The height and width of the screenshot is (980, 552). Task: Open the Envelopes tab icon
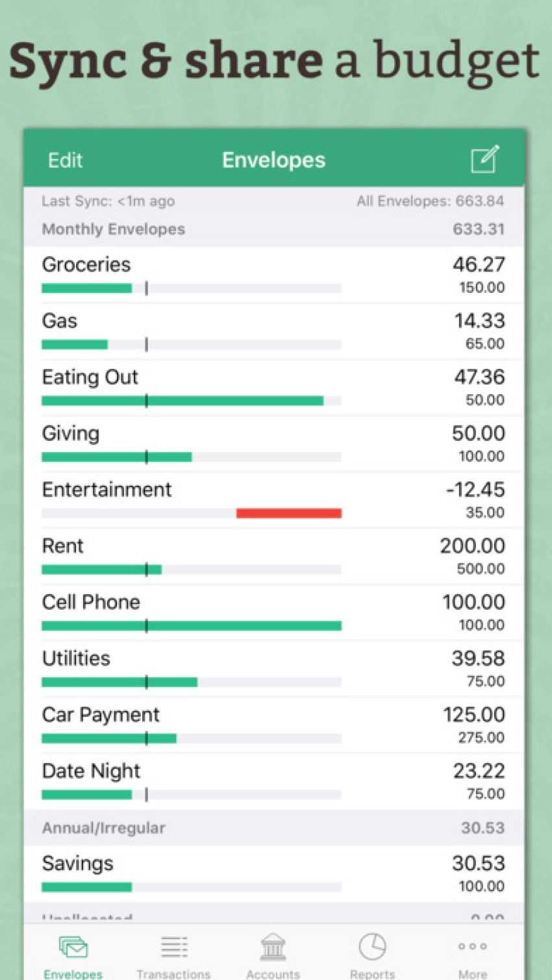coord(73,948)
